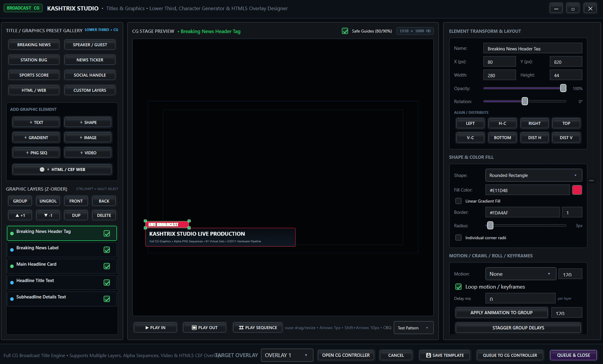Toggle Safe Guides (80/90%) checkbox
603x364 pixels.
345,31
